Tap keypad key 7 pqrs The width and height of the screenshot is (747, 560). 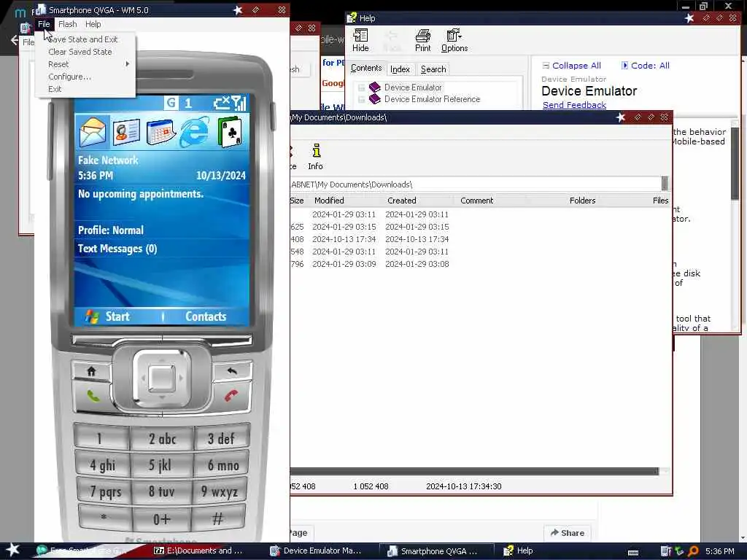105,492
